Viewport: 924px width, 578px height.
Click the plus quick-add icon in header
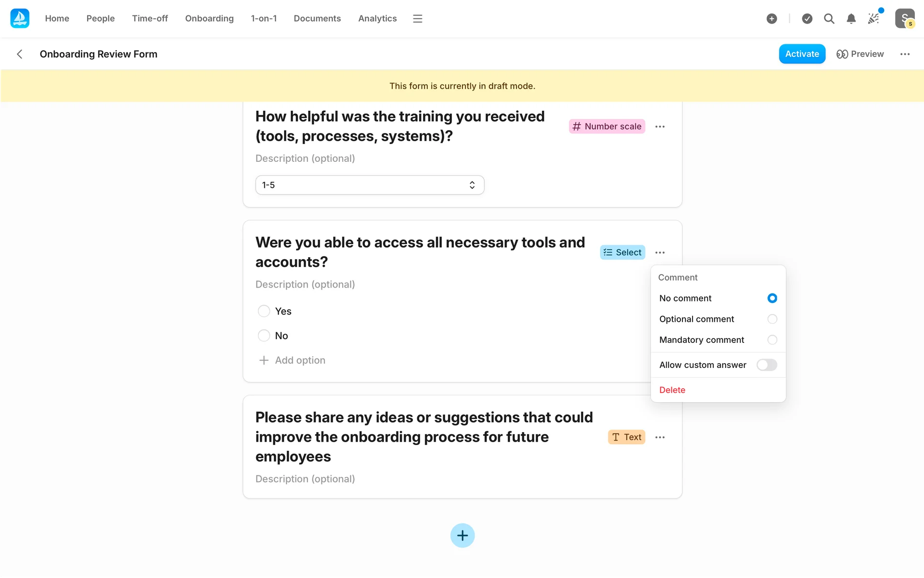(771, 18)
